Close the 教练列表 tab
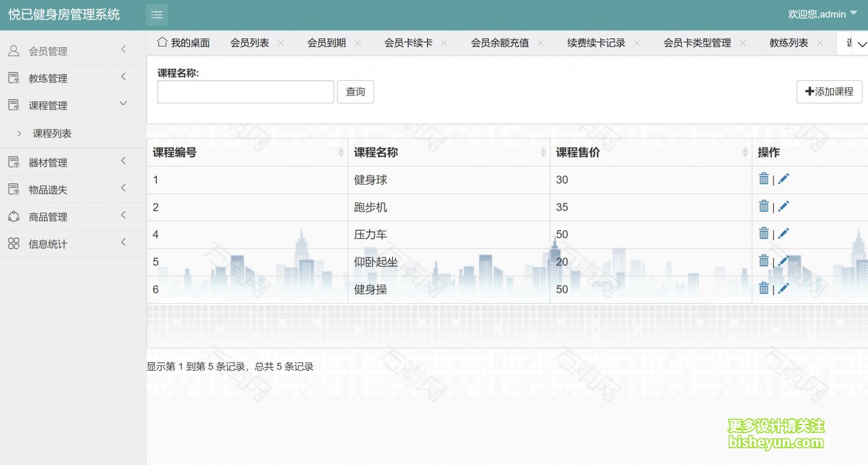 pyautogui.click(x=820, y=43)
